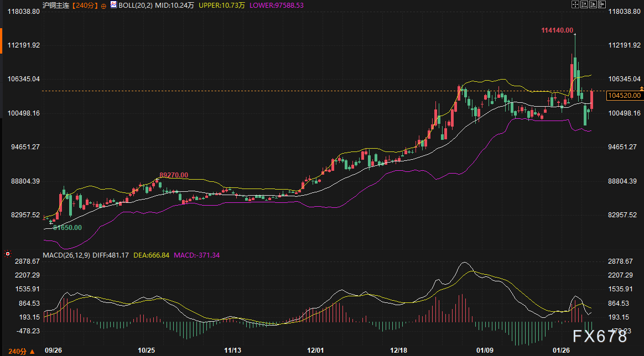
Task: Click the 89270.00 swing high label
Action: click(x=174, y=175)
